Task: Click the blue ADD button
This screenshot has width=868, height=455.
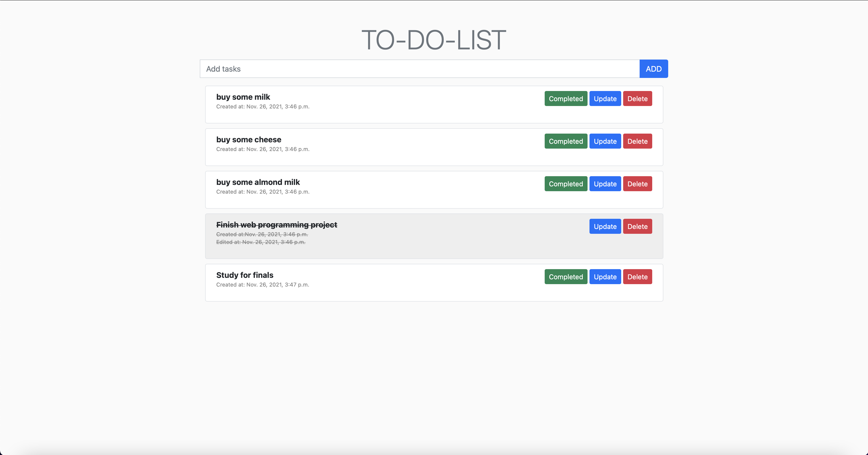Action: [653, 68]
